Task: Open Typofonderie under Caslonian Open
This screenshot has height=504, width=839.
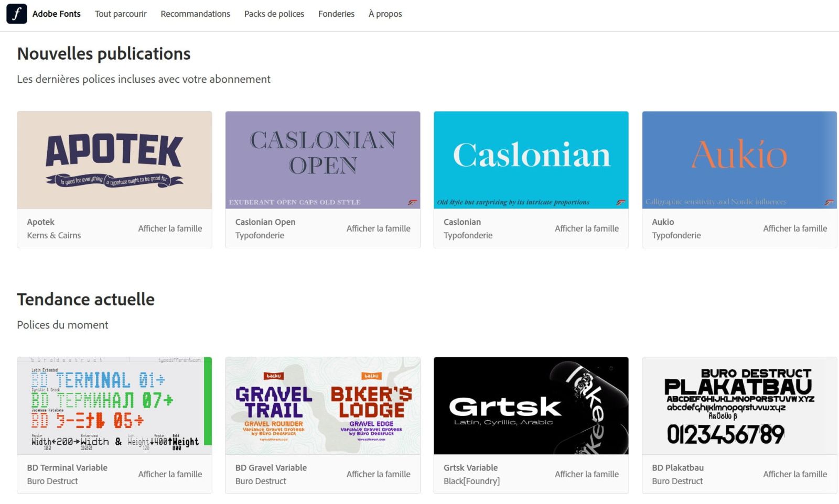Action: coord(260,236)
